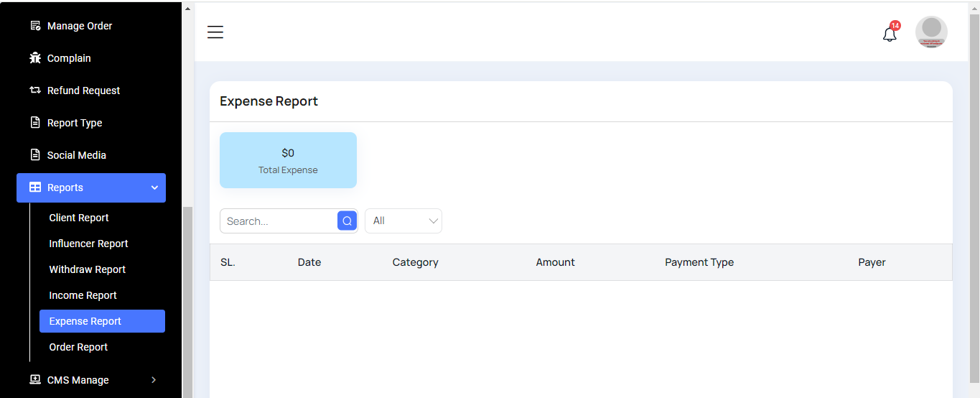Click the Complain bug icon

pyautogui.click(x=35, y=58)
